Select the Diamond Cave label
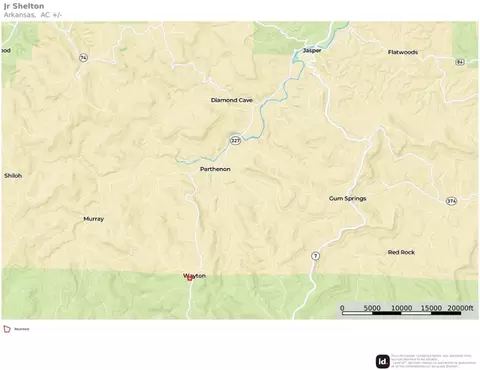The height and width of the screenshot is (370, 480). pyautogui.click(x=232, y=100)
